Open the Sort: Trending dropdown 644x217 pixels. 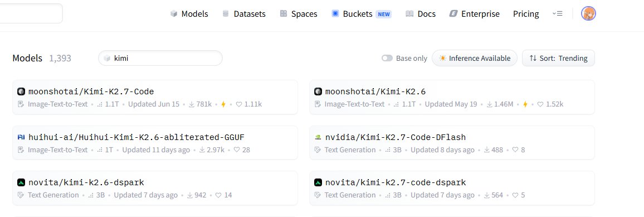[x=558, y=59]
